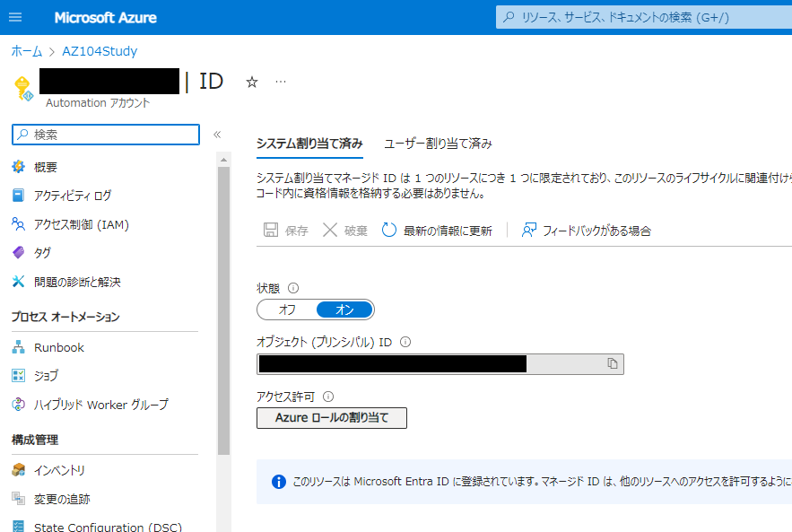Click the activity log book icon
Image resolution: width=792 pixels, height=532 pixels.
(18, 195)
